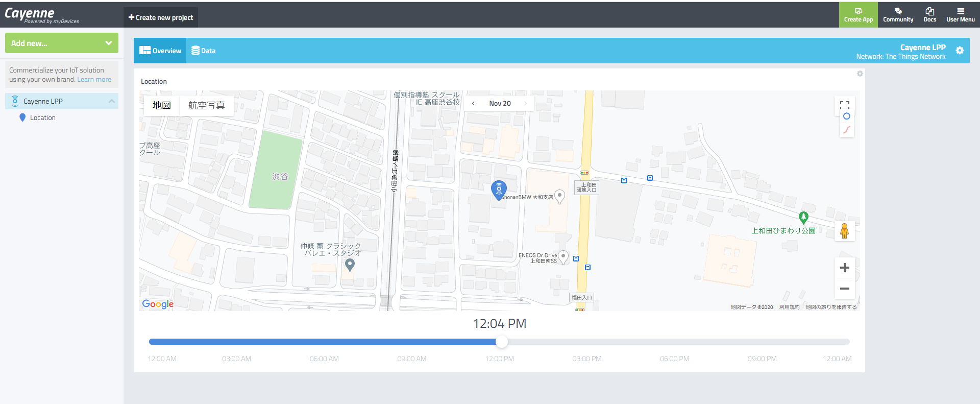Click the 渋谷 park label
The image size is (980, 404).
pos(280,177)
